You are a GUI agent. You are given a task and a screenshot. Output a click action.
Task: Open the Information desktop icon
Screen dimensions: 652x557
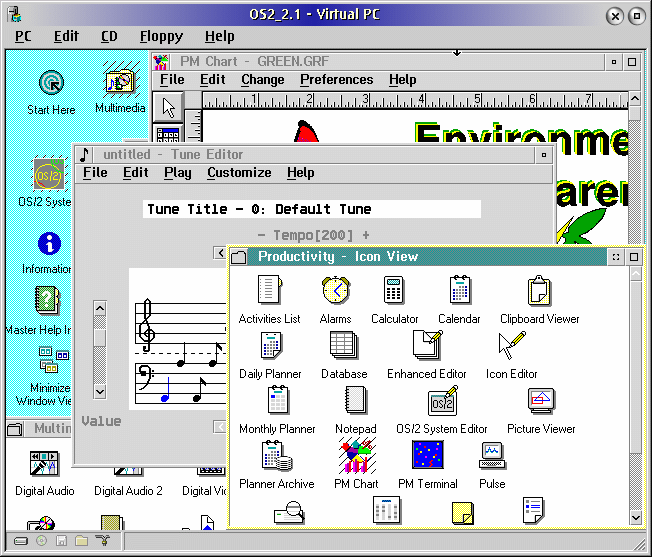[x=49, y=244]
